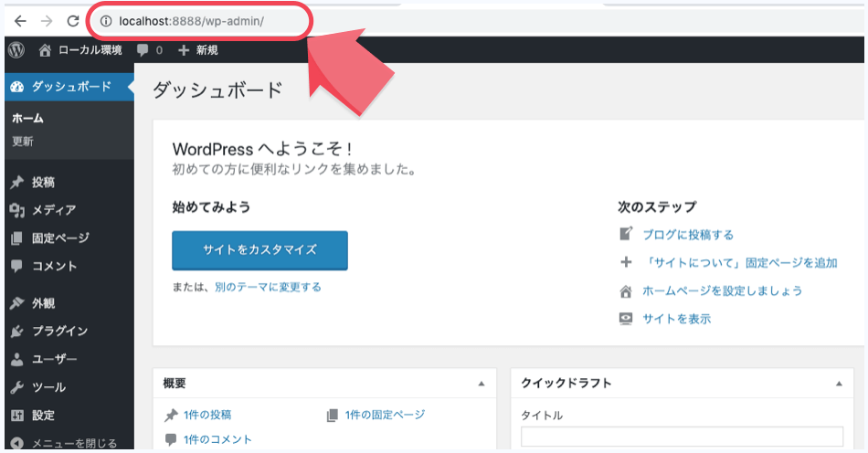Open the サイトを表示 link
Screen dimensions: 868x453
(x=676, y=319)
